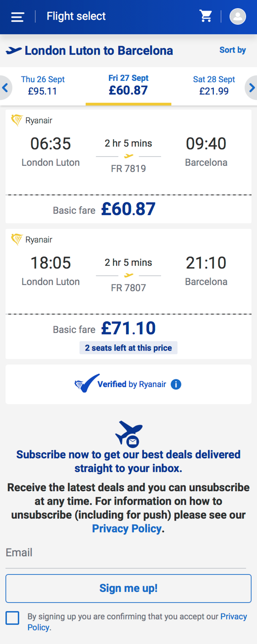
Task: Tick the Privacy Policy acceptance checkbox
Action: pos(13,618)
